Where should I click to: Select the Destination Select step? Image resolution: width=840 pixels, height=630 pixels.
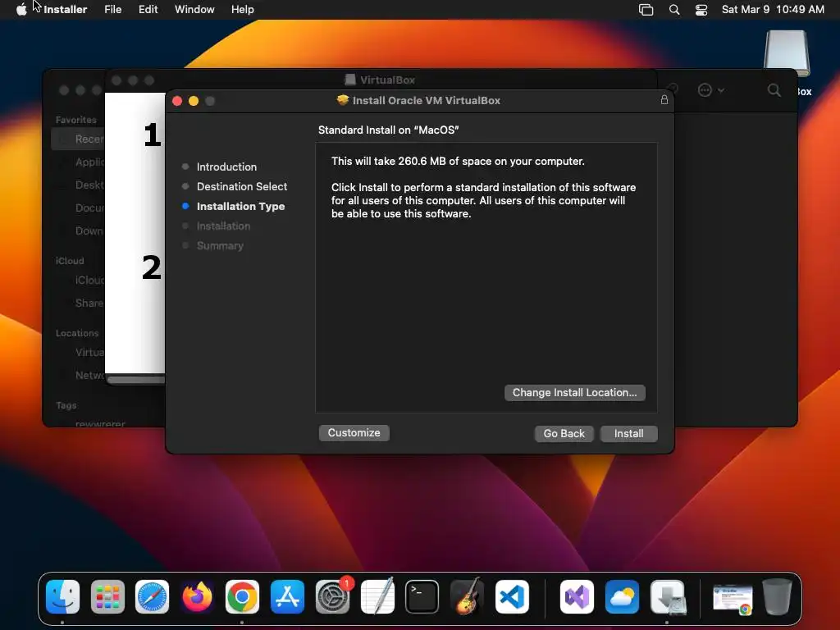click(242, 186)
